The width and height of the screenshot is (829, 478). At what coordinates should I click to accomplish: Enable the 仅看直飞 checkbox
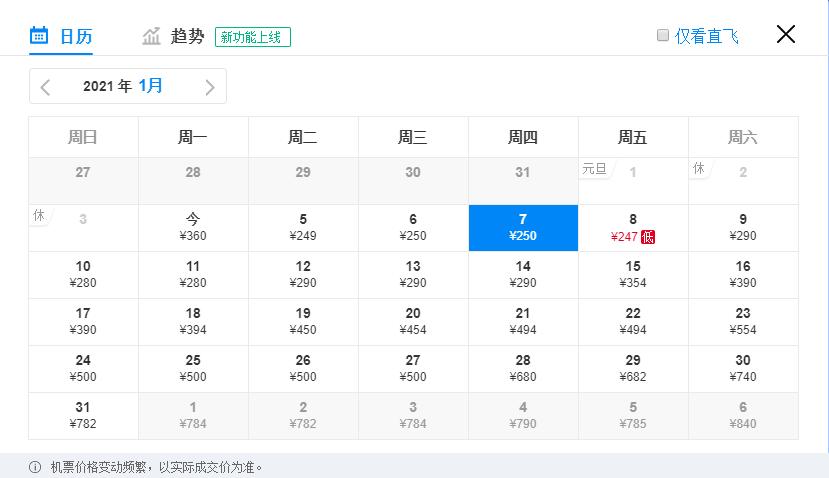tap(662, 35)
